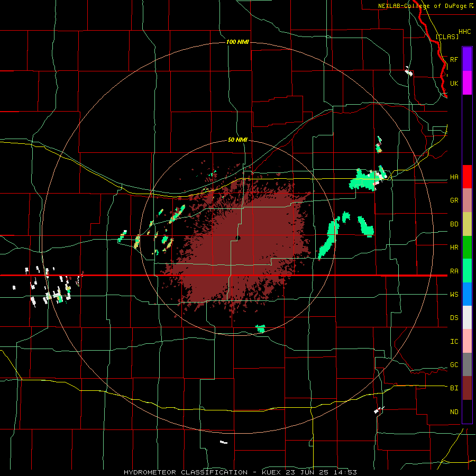Click the GC legend label
This screenshot has height=476, width=476.
pos(454,365)
